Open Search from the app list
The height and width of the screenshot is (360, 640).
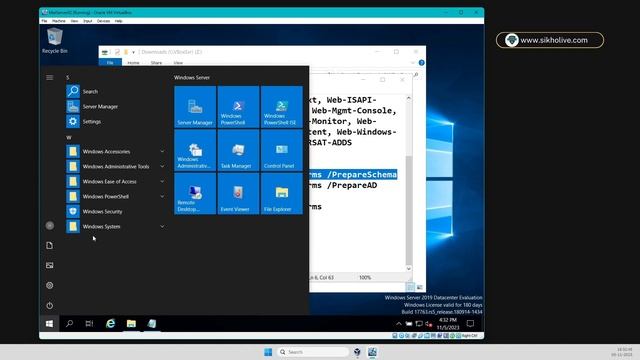click(x=116, y=91)
